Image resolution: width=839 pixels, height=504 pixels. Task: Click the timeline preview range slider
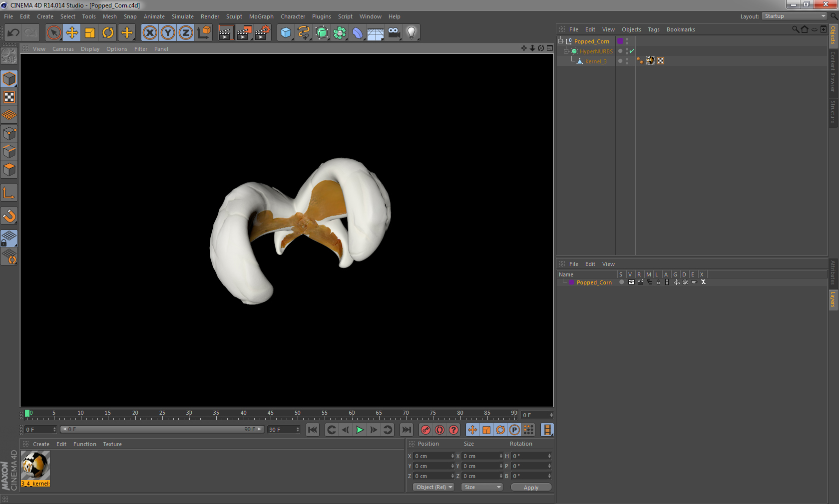click(x=162, y=429)
